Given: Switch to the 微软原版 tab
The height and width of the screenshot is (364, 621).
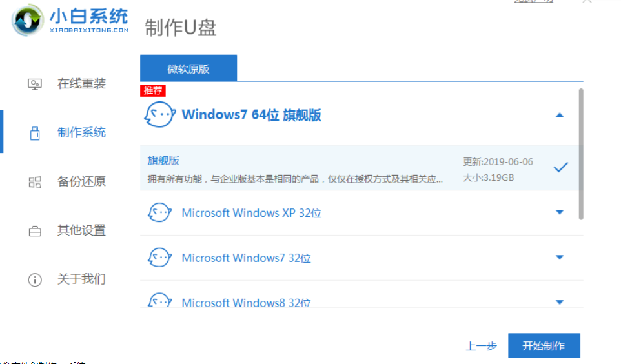Looking at the screenshot, I should (x=188, y=68).
